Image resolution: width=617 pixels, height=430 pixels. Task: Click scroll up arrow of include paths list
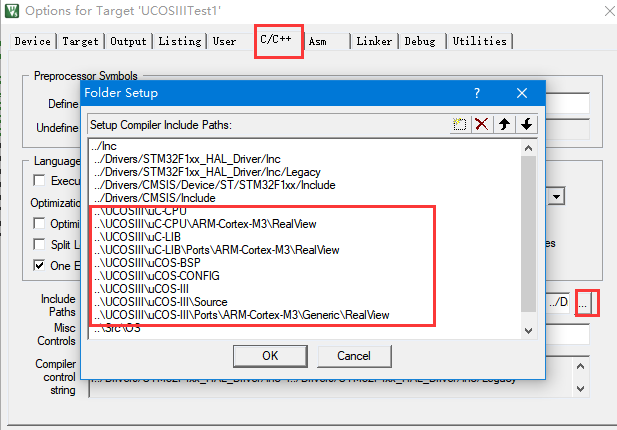pos(528,148)
